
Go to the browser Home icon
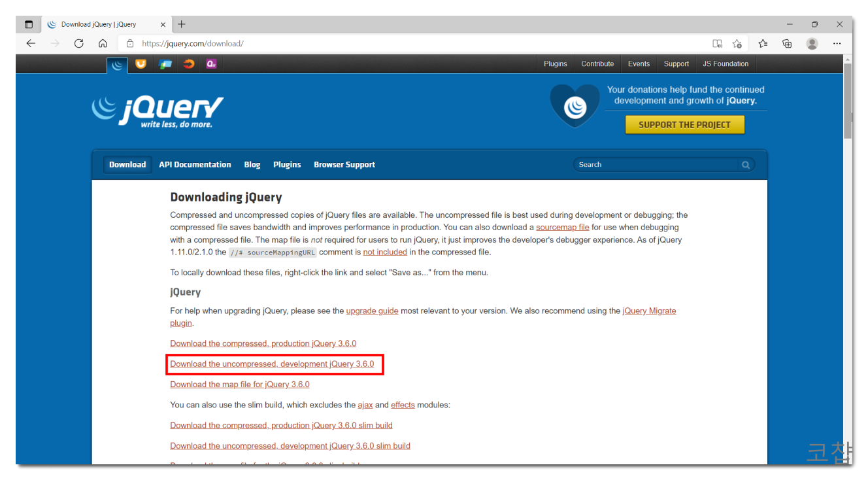point(103,43)
